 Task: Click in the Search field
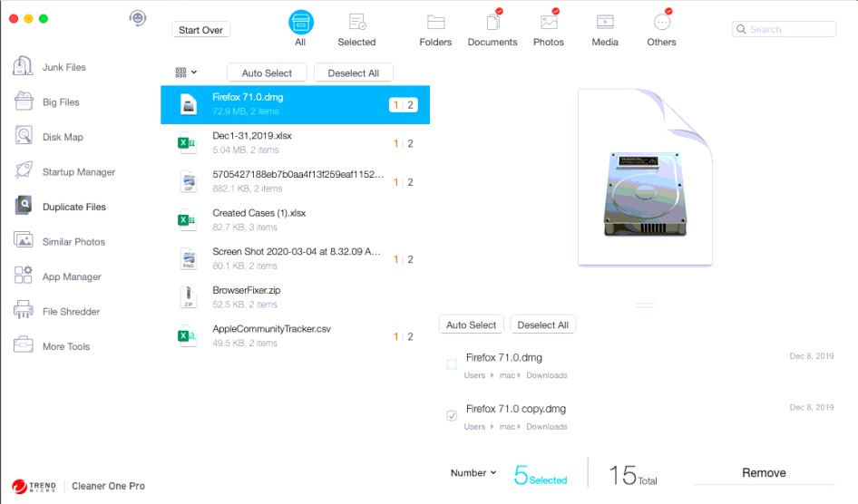point(785,29)
